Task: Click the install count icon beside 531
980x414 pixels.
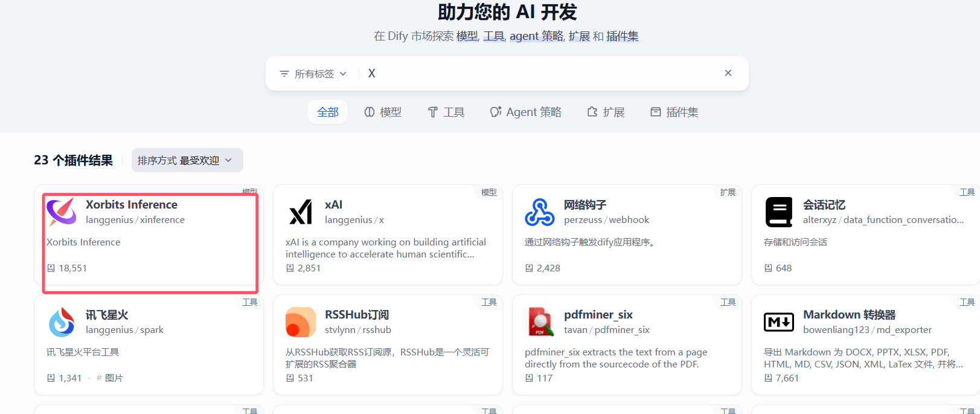Action: point(290,378)
